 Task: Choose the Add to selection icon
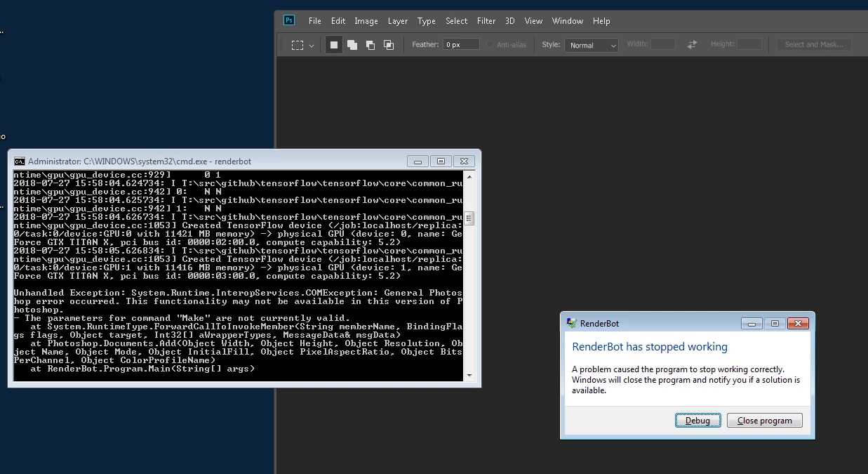[352, 45]
